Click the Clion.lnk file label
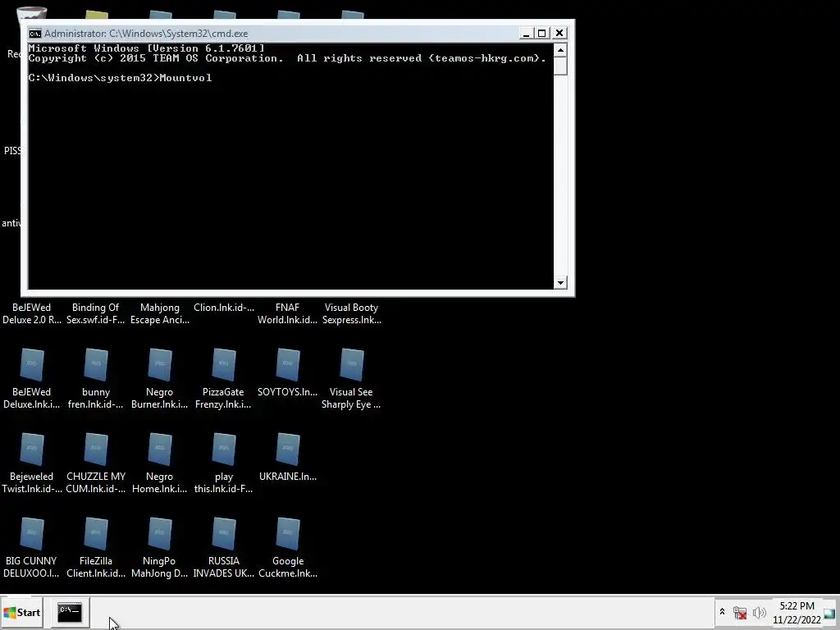Viewport: 840px width, 630px height. point(224,308)
